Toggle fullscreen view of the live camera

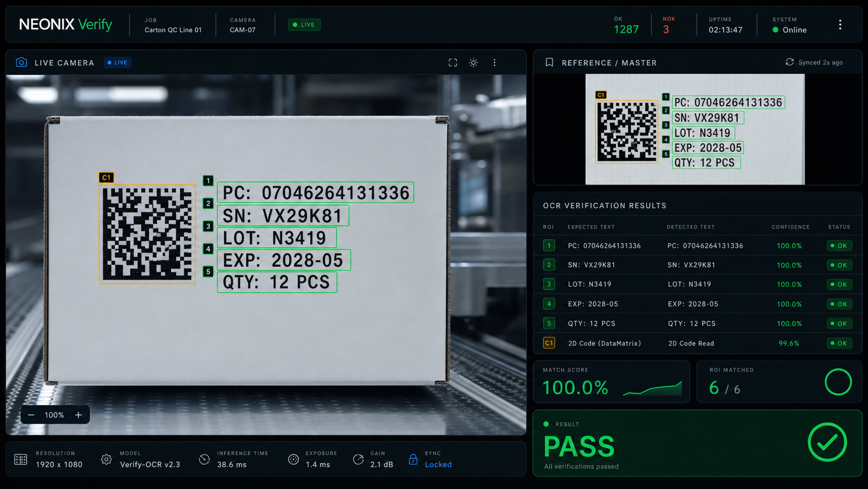click(x=453, y=62)
